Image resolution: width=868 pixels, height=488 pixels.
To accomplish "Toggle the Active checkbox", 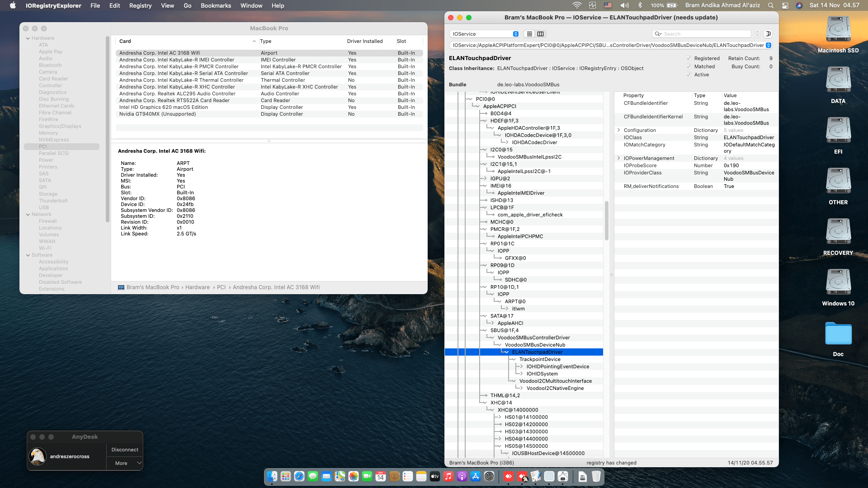I will click(689, 75).
